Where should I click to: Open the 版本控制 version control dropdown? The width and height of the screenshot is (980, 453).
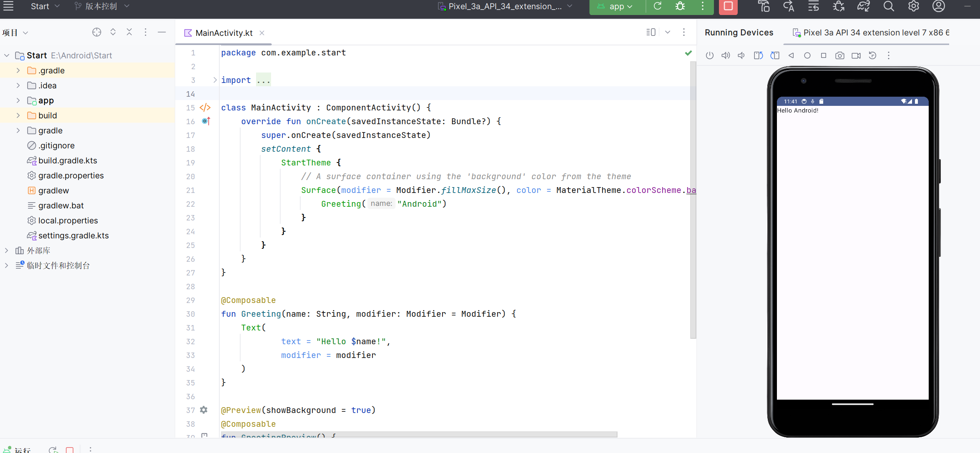click(x=102, y=6)
